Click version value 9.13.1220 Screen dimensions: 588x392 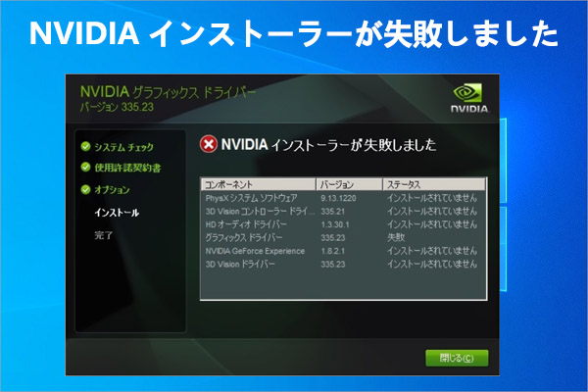[338, 198]
